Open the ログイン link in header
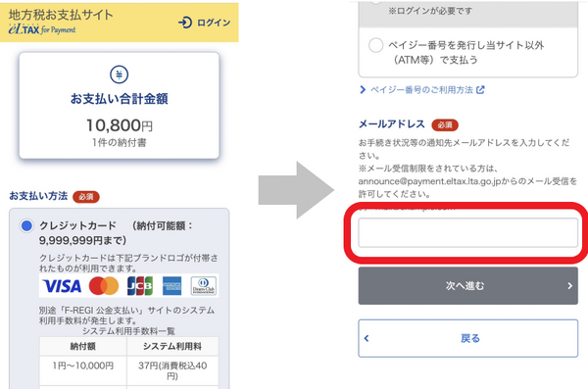Image resolution: width=588 pixels, height=389 pixels. pos(205,23)
